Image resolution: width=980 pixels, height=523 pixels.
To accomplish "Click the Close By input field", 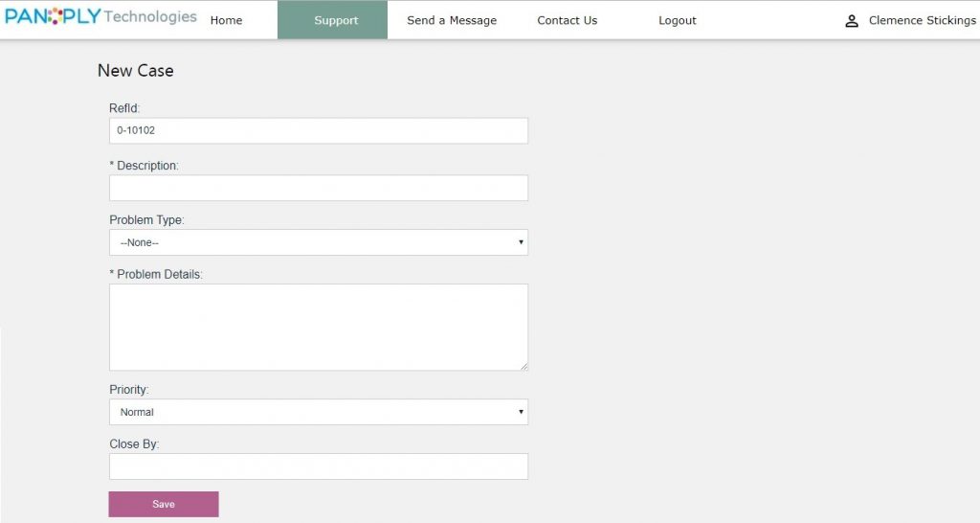I will pos(319,466).
